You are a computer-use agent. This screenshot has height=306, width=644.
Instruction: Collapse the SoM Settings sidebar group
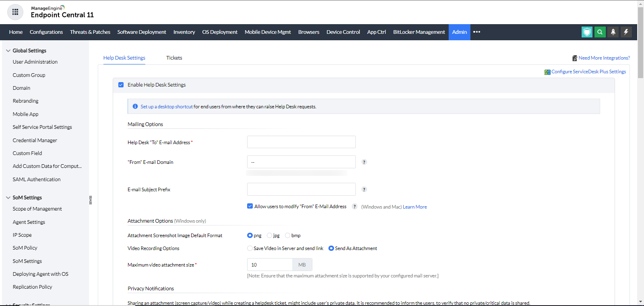pos(8,198)
